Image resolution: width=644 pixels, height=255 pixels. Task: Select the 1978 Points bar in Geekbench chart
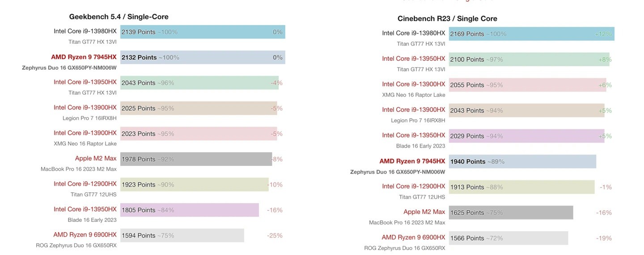point(195,159)
